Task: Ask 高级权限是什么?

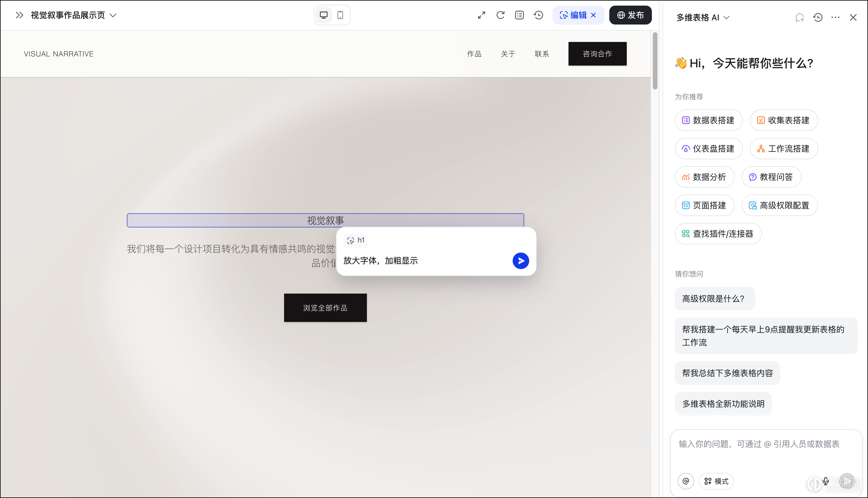Action: click(x=715, y=299)
